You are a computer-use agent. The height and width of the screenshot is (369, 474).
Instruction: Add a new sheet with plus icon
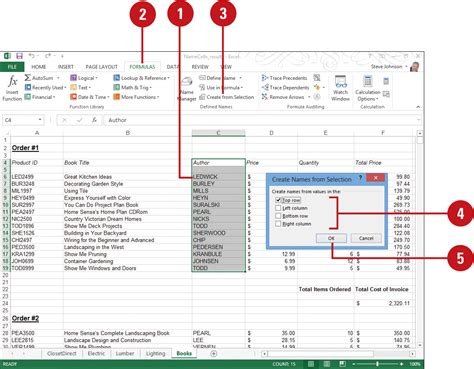click(214, 354)
